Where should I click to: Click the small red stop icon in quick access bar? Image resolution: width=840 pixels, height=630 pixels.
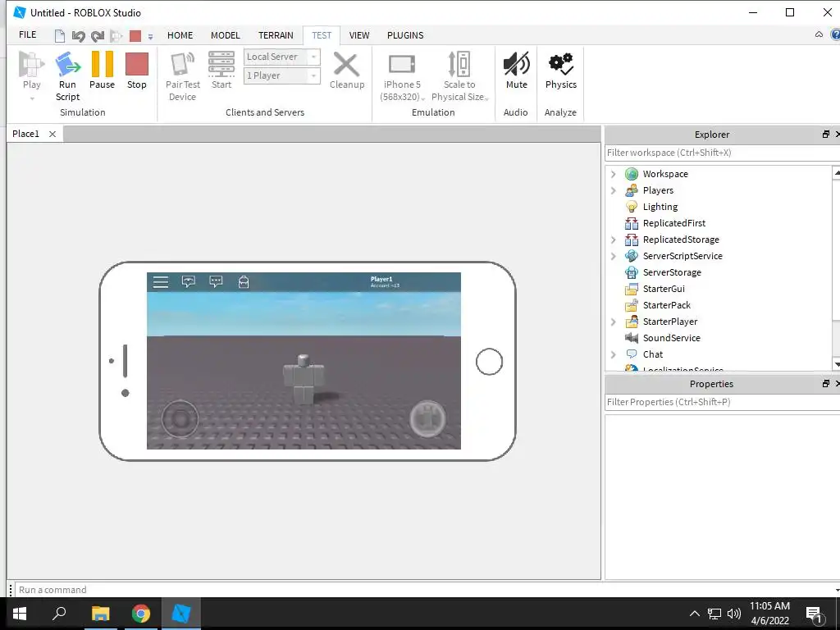pyautogui.click(x=135, y=36)
